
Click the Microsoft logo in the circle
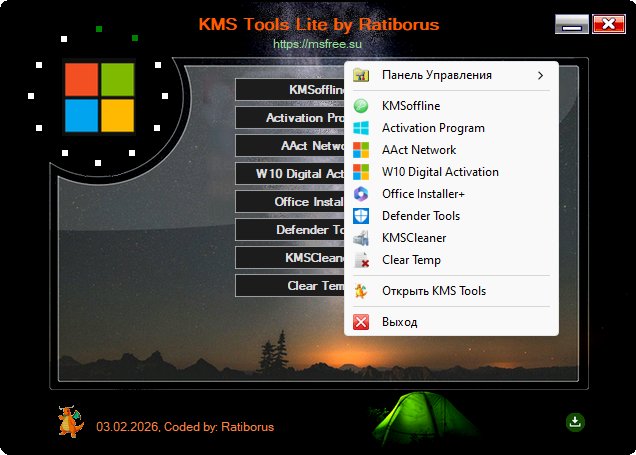99,98
